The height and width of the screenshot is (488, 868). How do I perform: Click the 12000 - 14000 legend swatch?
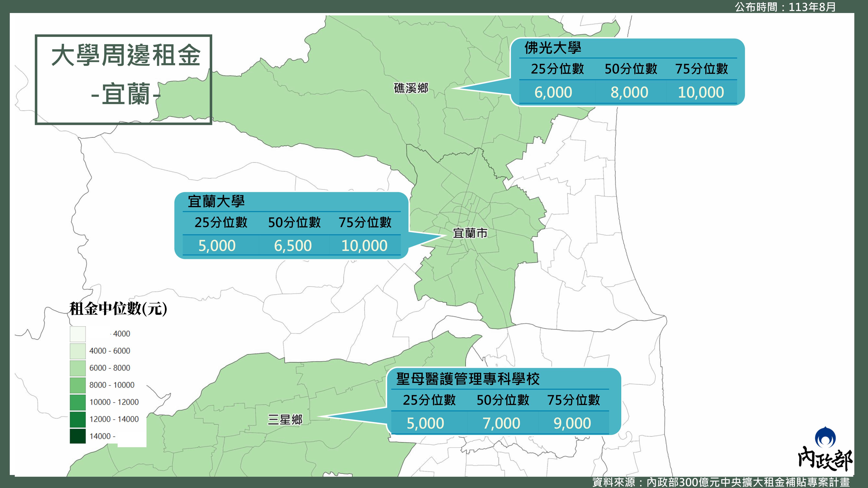[77, 419]
